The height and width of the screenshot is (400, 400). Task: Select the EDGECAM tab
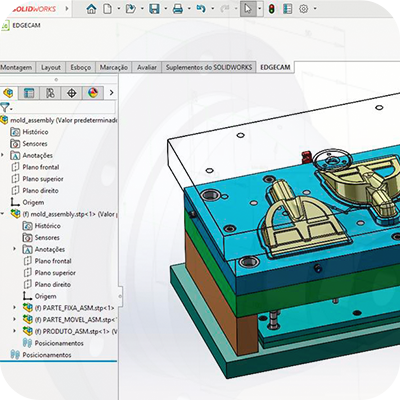click(x=275, y=67)
